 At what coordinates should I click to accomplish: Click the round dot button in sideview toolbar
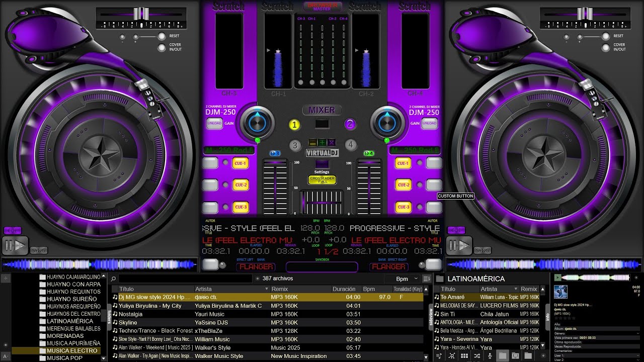click(x=543, y=356)
